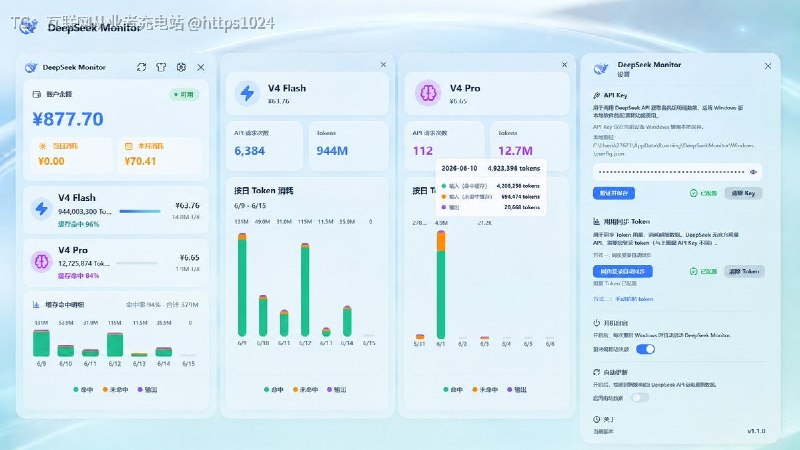800x450 pixels.
Task: Click the masked API Key input field
Action: coord(678,172)
